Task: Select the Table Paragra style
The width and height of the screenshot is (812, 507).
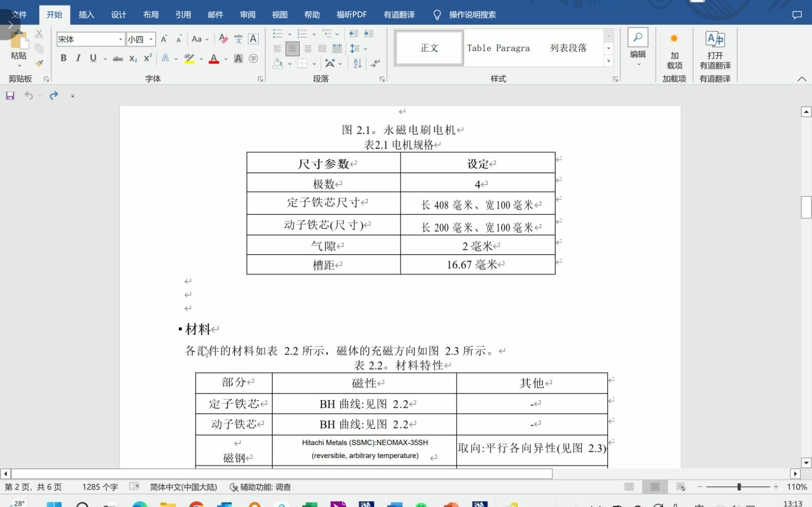Action: tap(498, 48)
